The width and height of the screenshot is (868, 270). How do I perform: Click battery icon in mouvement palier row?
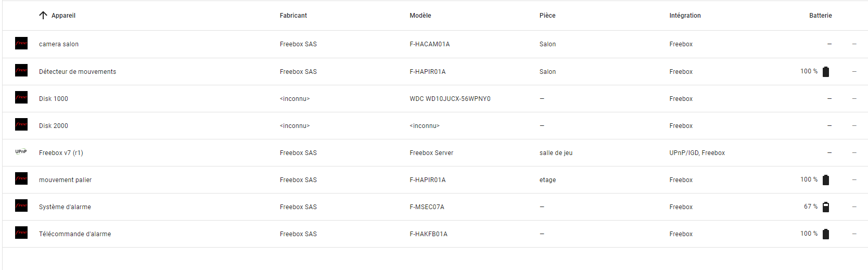point(826,179)
